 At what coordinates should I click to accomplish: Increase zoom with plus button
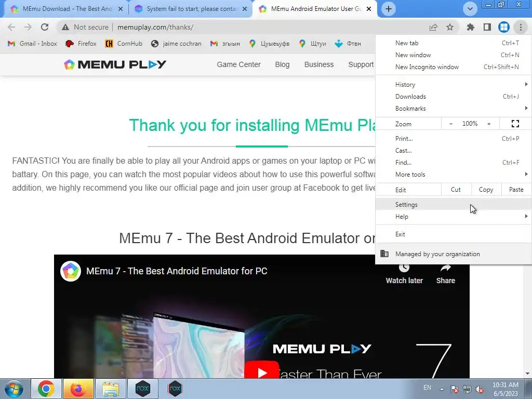click(x=489, y=124)
